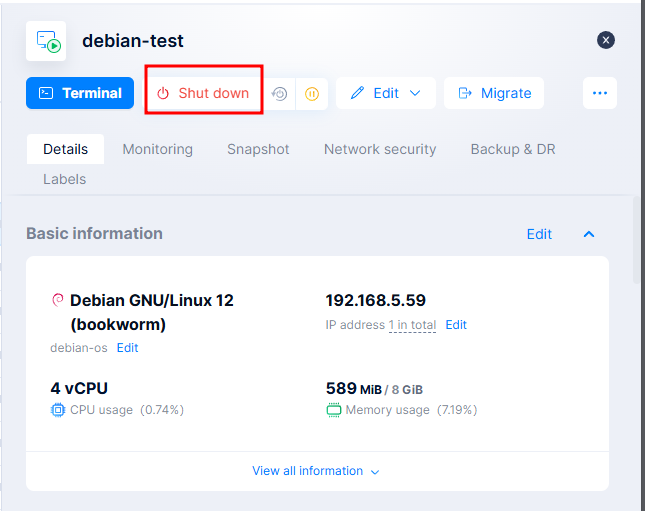Switch to the Monitoring tab
645x511 pixels.
click(157, 149)
